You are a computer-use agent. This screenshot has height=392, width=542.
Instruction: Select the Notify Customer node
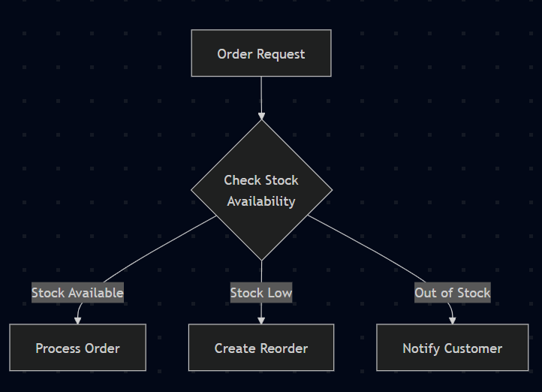(x=452, y=348)
